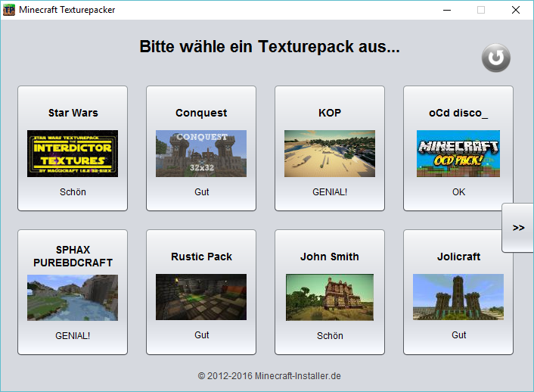Click the "Star Wars" pack title
The width and height of the screenshot is (534, 392).
(x=73, y=113)
